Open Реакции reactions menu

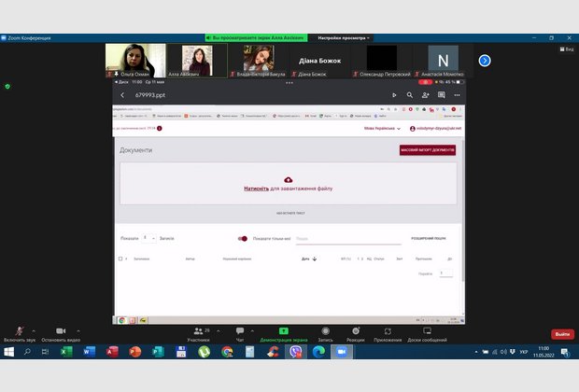pyautogui.click(x=356, y=331)
